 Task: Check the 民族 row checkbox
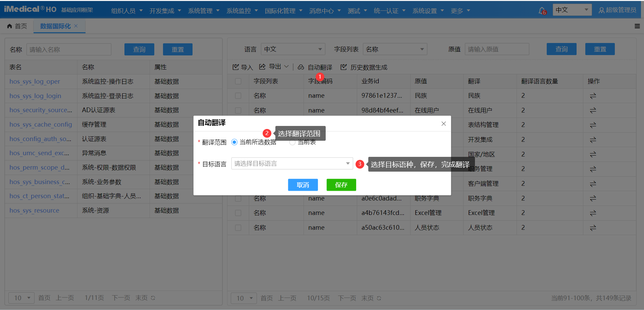click(x=238, y=96)
